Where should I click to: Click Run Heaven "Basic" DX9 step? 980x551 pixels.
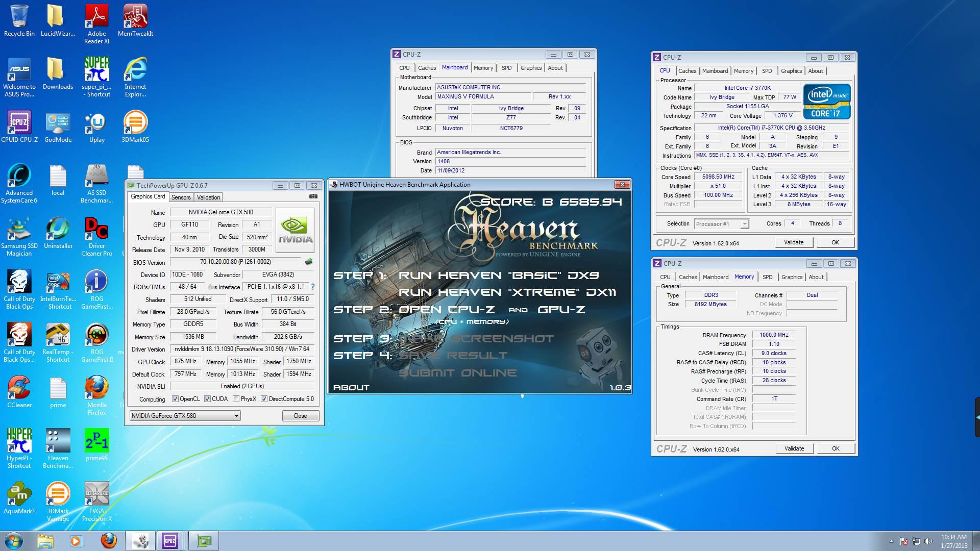coord(499,275)
